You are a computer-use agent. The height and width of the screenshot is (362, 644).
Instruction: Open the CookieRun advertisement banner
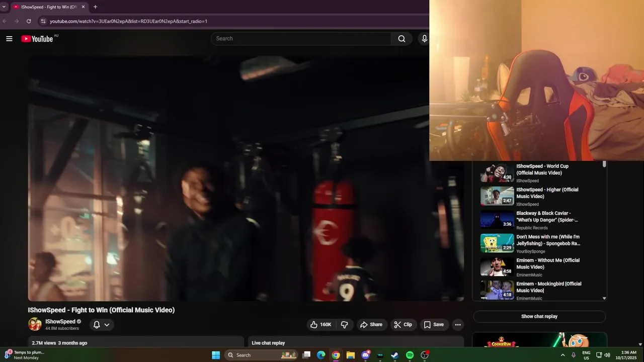pos(539,340)
